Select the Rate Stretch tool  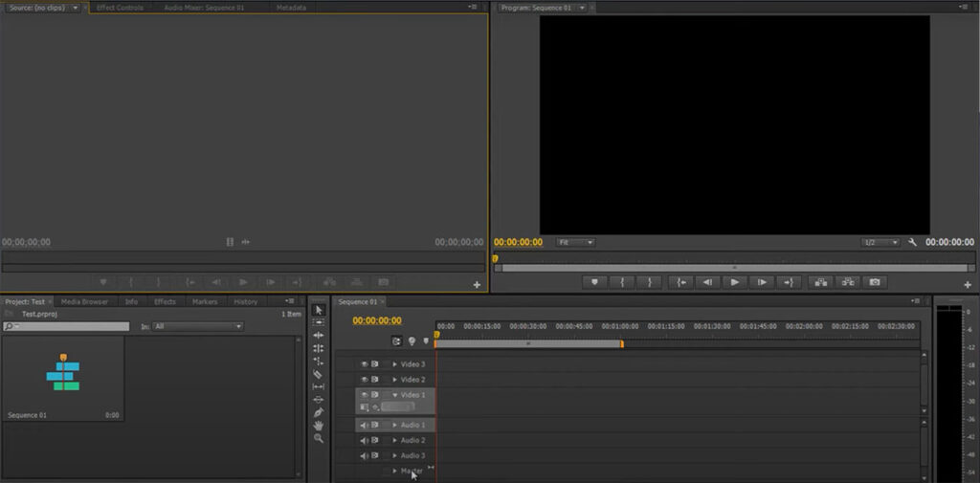pyautogui.click(x=319, y=362)
